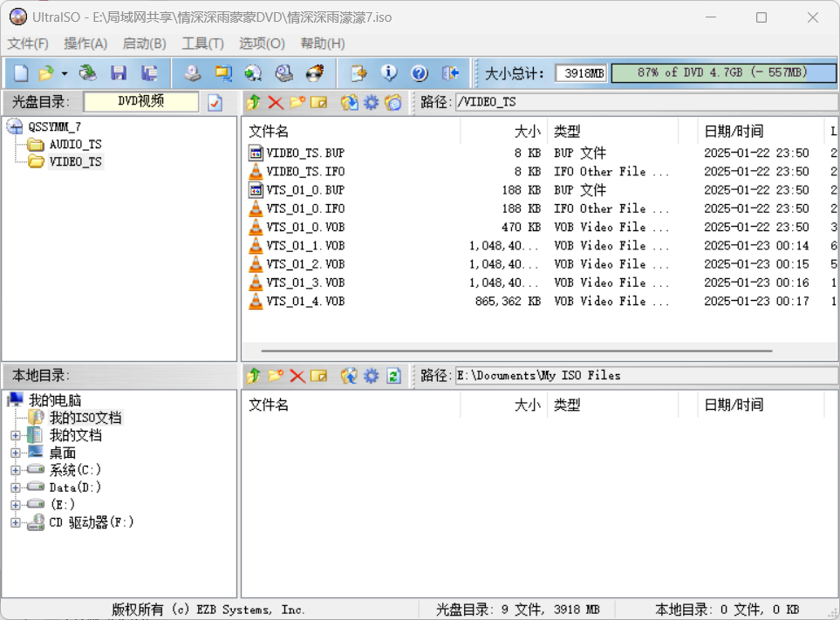Click the Open file folder icon
Screen dimensions: 840x620
(x=46, y=73)
